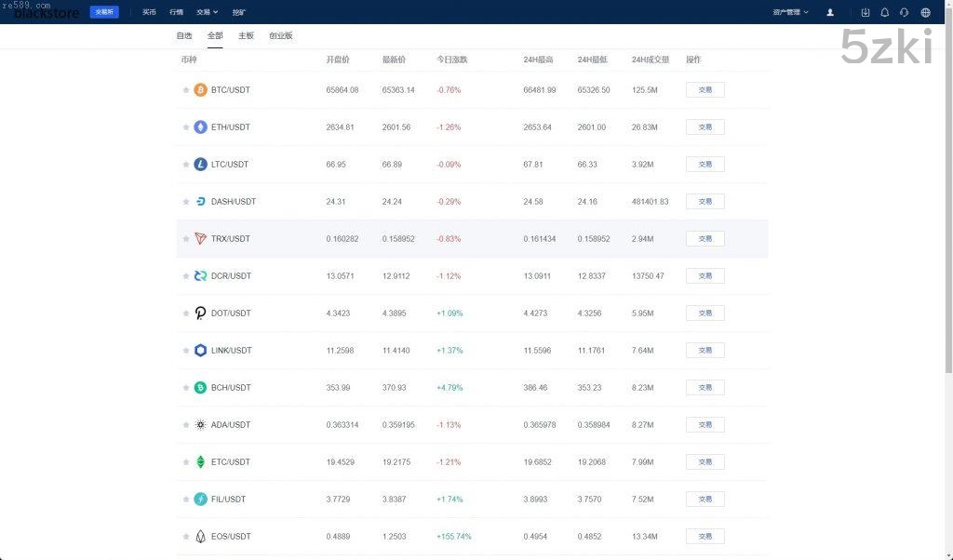
Task: Open the 行情 market link in header
Action: point(176,12)
